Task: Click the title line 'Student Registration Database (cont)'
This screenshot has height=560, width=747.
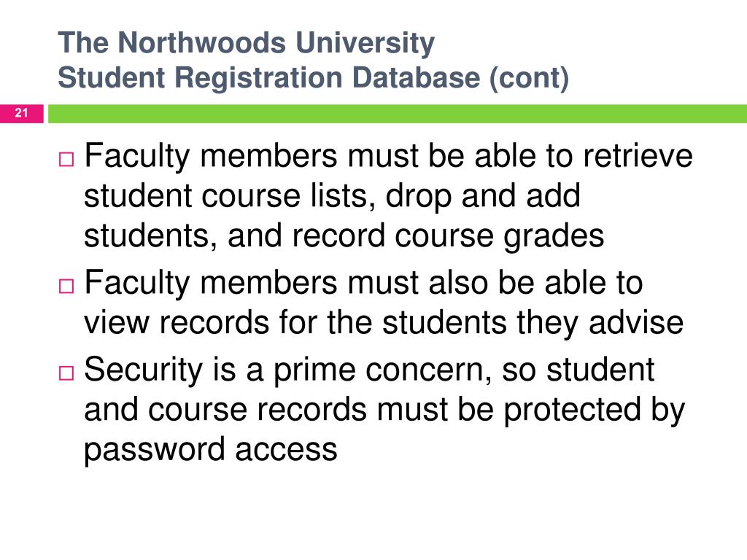Action: [x=314, y=77]
